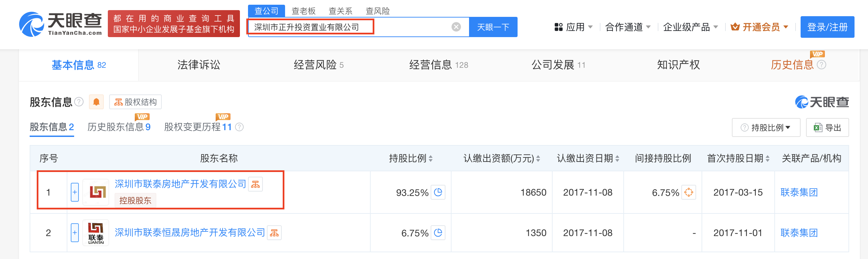This screenshot has height=259, width=868.
Task: Switch to the 法律诉讼 tab
Action: pyautogui.click(x=199, y=65)
